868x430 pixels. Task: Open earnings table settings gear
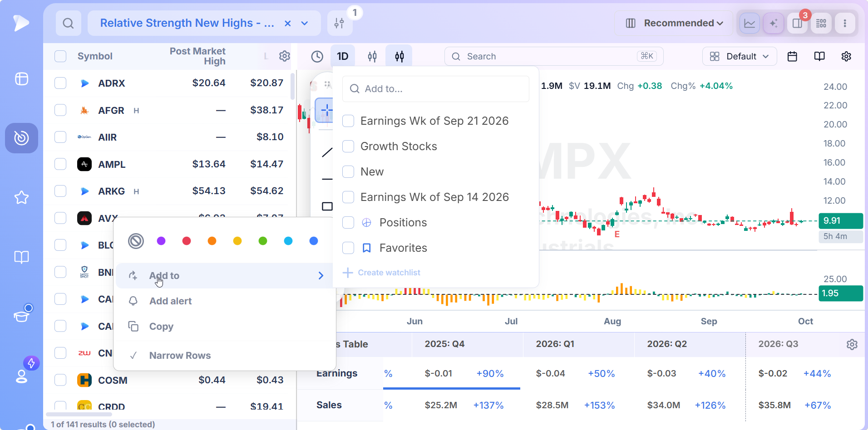tap(852, 344)
